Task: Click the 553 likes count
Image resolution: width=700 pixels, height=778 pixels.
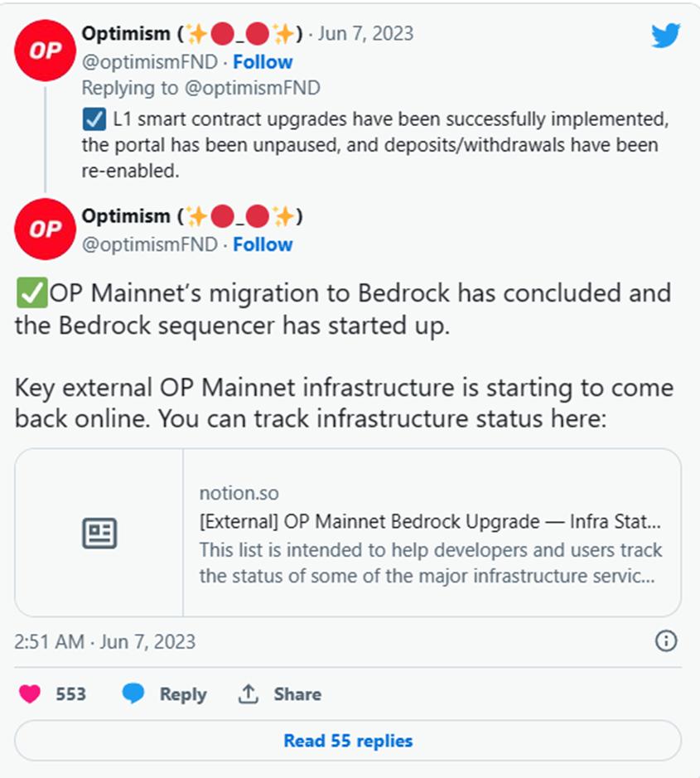Action: tap(71, 694)
